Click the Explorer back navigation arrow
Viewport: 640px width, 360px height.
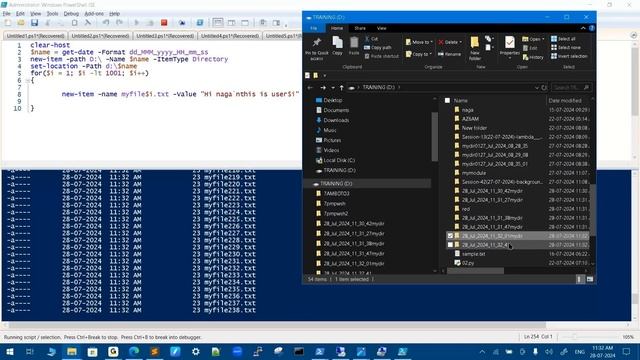(310, 87)
